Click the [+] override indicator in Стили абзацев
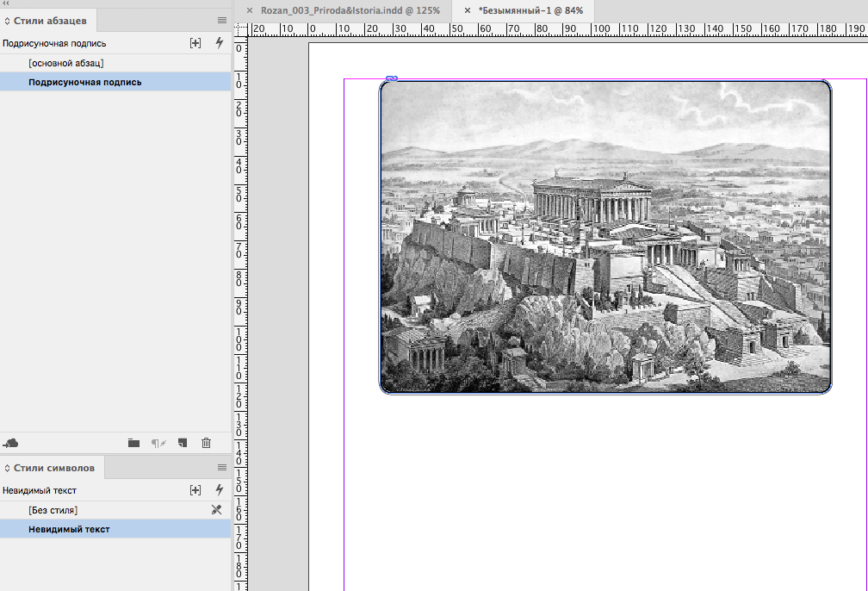This screenshot has height=591, width=868. click(x=195, y=43)
